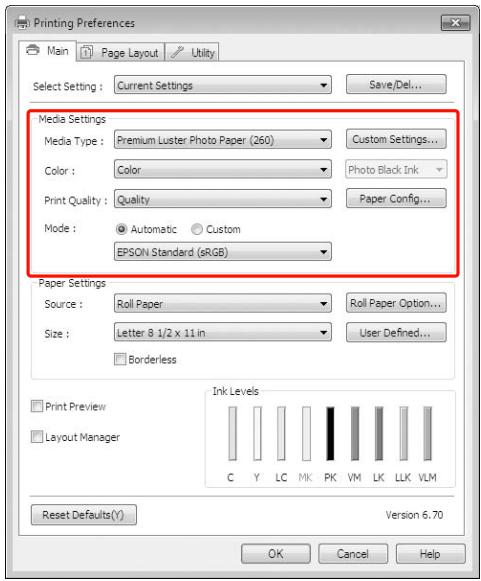Open the Print Quality dropdown
Screen dimensions: 481x581
click(223, 199)
